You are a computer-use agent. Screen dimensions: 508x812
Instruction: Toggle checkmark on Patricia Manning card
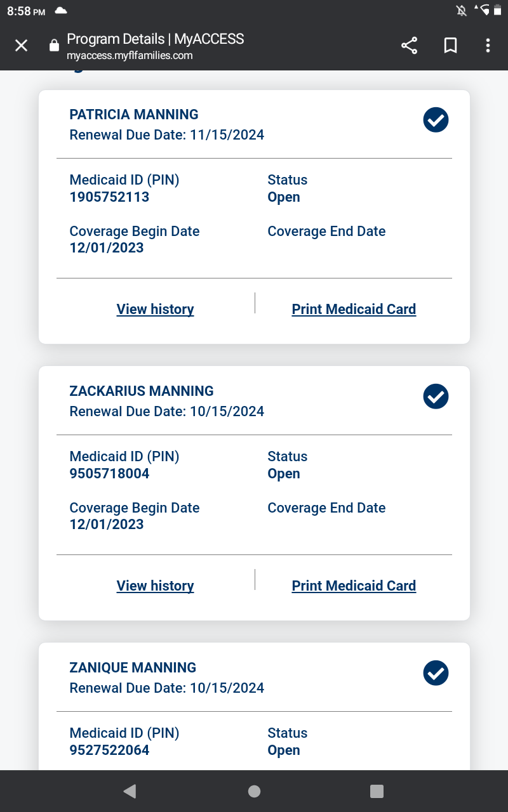coord(436,120)
